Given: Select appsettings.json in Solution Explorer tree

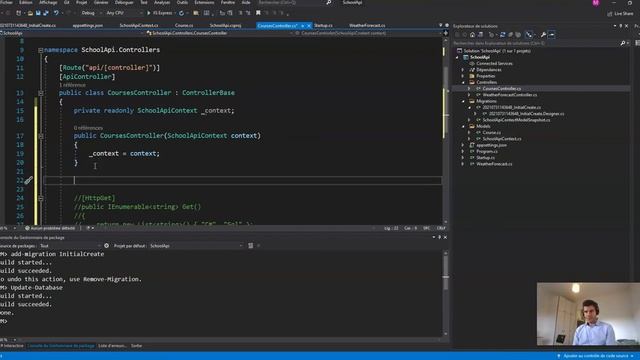Looking at the screenshot, I should (x=491, y=145).
